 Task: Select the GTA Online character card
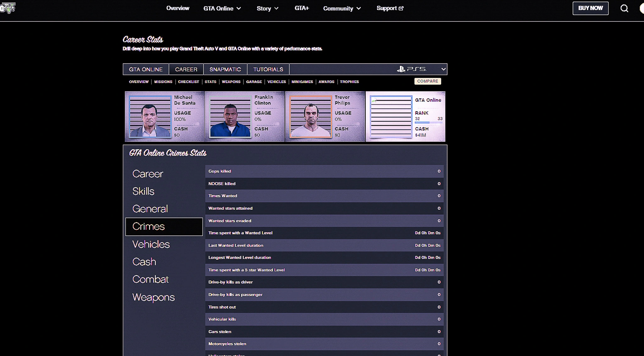click(x=405, y=116)
